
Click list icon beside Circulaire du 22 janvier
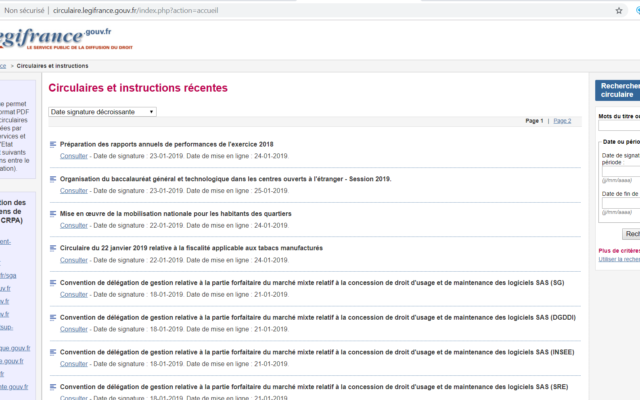(x=53, y=248)
